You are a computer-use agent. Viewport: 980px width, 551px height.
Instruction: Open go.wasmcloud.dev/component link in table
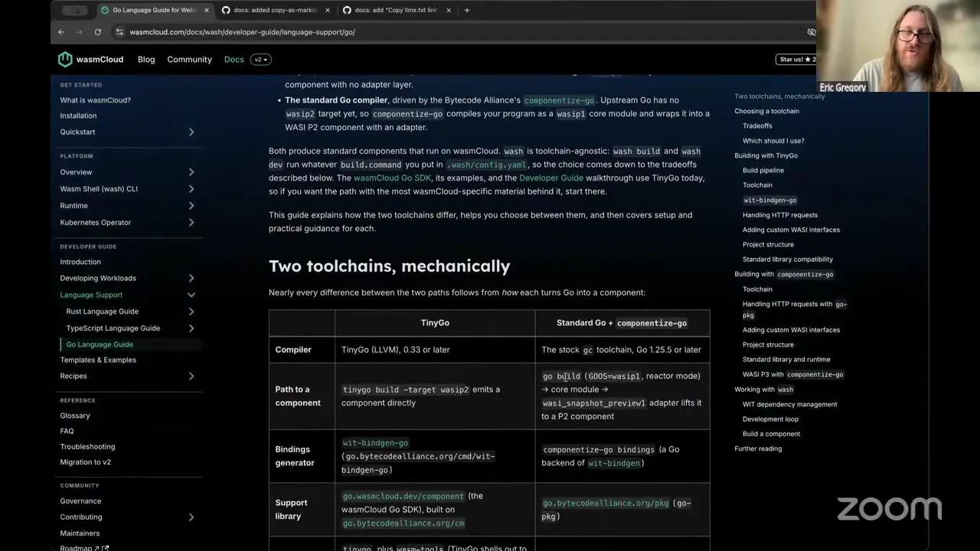403,496
